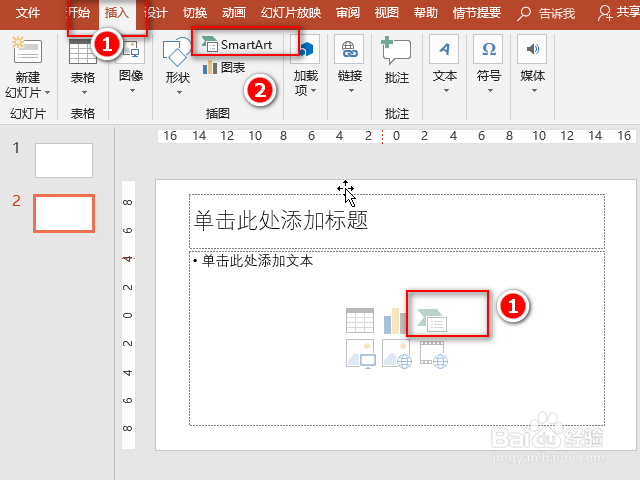Expand the Text (文本) dropdown arrow
The width and height of the screenshot is (640, 480).
(446, 91)
